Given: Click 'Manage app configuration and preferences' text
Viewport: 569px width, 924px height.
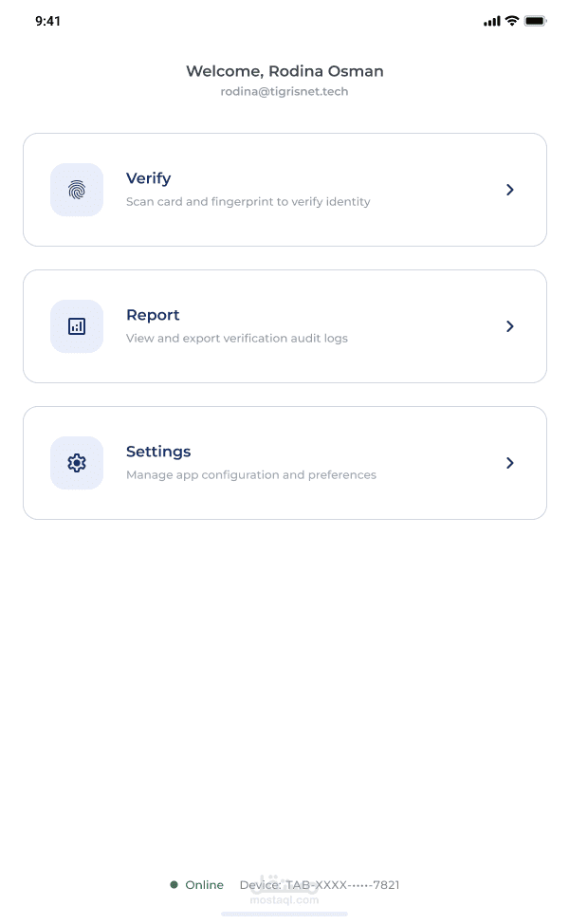Looking at the screenshot, I should point(251,475).
